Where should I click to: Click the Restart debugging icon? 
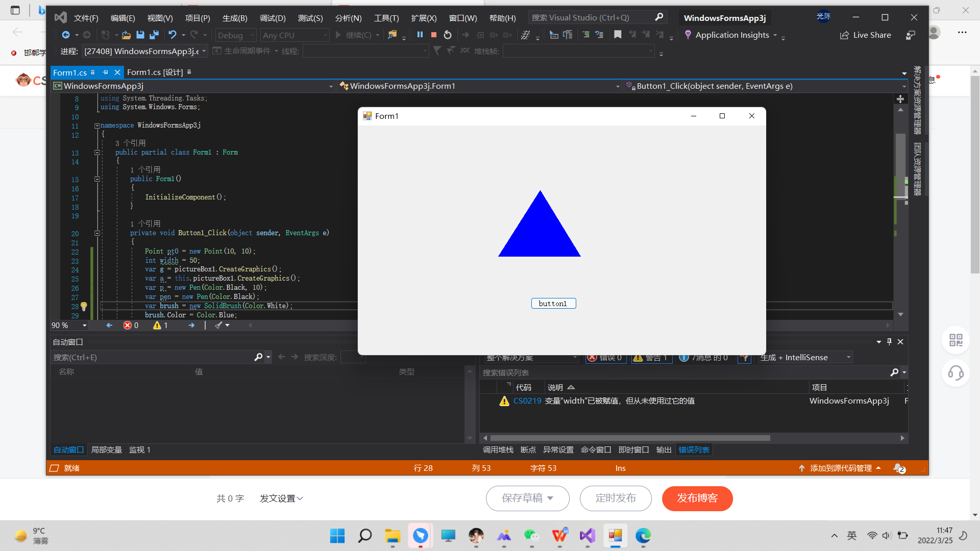pyautogui.click(x=448, y=35)
